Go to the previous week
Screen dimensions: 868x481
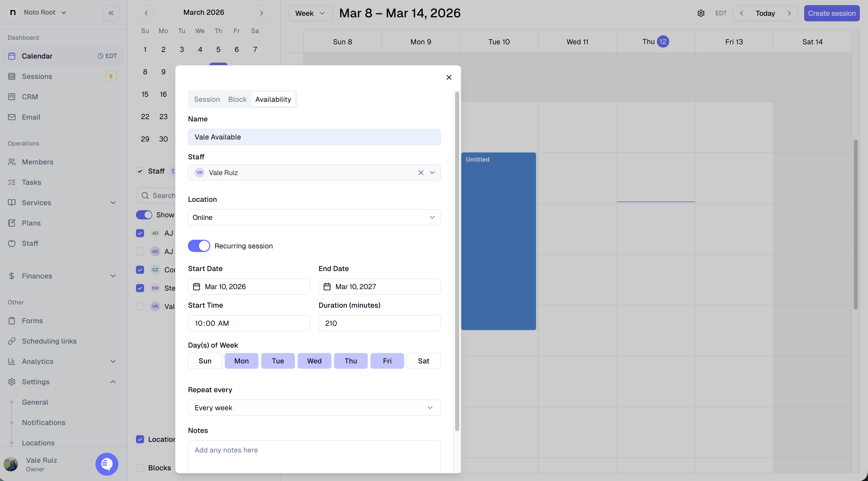741,13
